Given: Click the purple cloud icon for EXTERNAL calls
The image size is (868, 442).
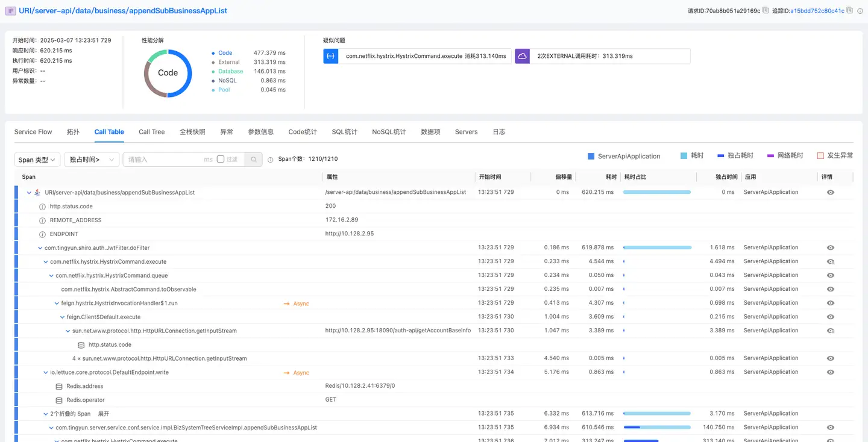Looking at the screenshot, I should [x=522, y=56].
